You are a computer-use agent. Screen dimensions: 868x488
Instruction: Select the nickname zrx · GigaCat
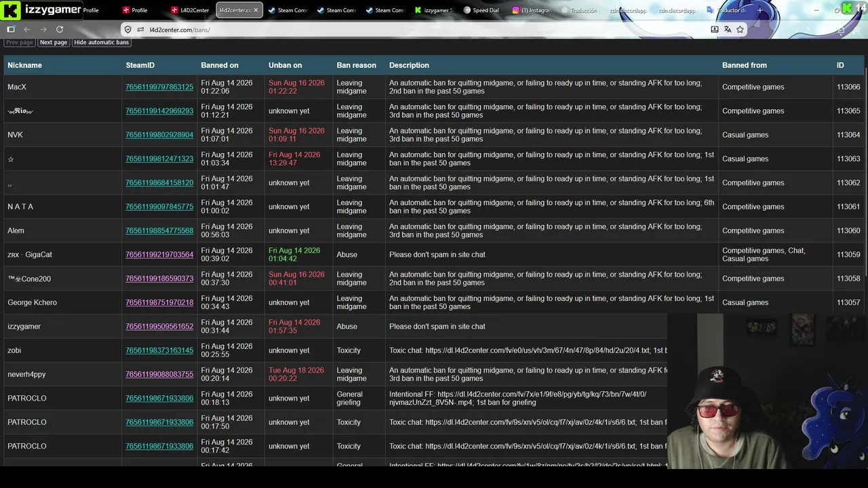(30, 255)
